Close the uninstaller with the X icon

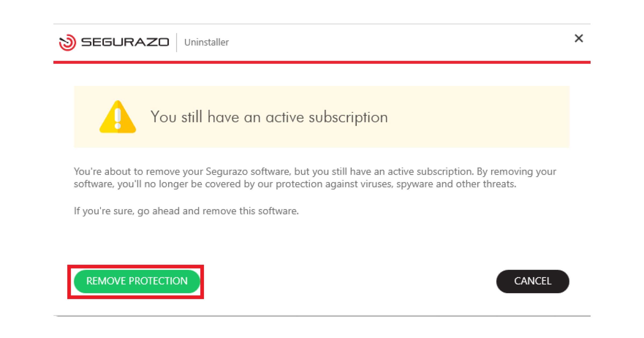point(579,38)
